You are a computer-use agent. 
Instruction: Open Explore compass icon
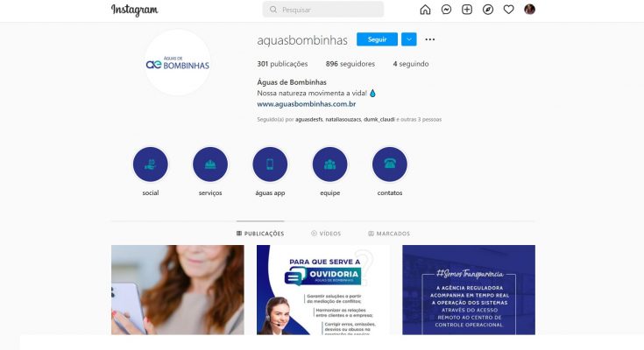[x=488, y=10]
